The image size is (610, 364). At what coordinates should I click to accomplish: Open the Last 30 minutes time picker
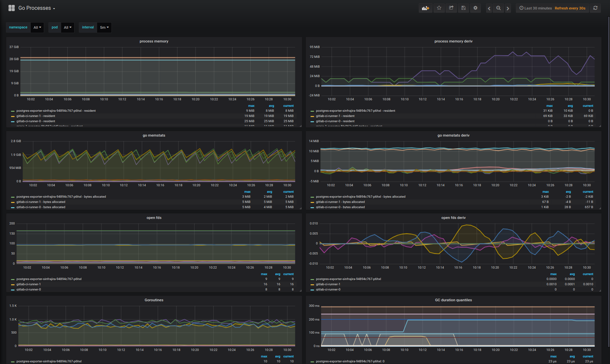pos(535,8)
